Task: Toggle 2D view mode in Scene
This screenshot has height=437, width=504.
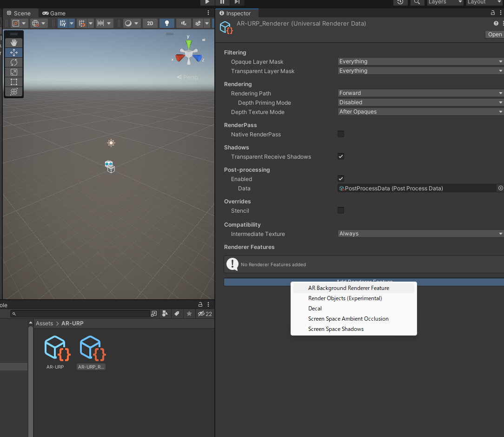Action: coord(150,23)
